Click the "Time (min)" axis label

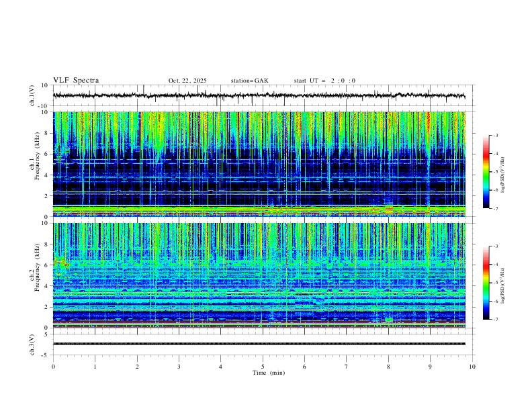coord(269,373)
